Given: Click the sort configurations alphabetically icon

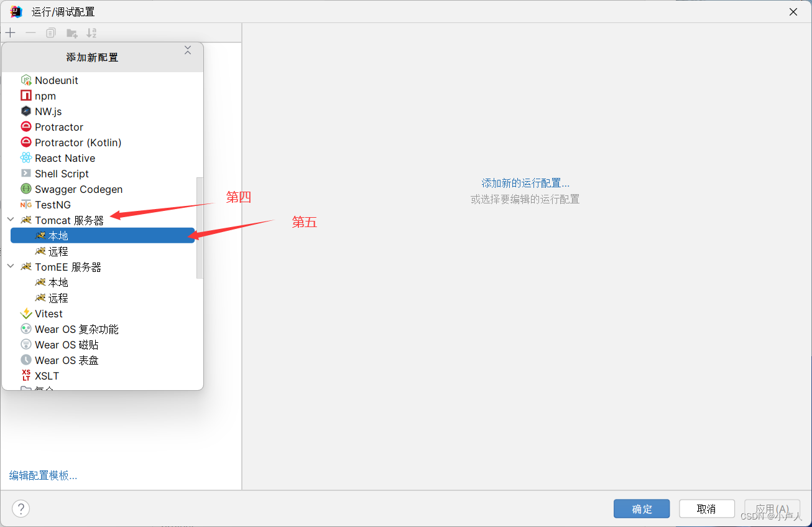Looking at the screenshot, I should coord(91,33).
